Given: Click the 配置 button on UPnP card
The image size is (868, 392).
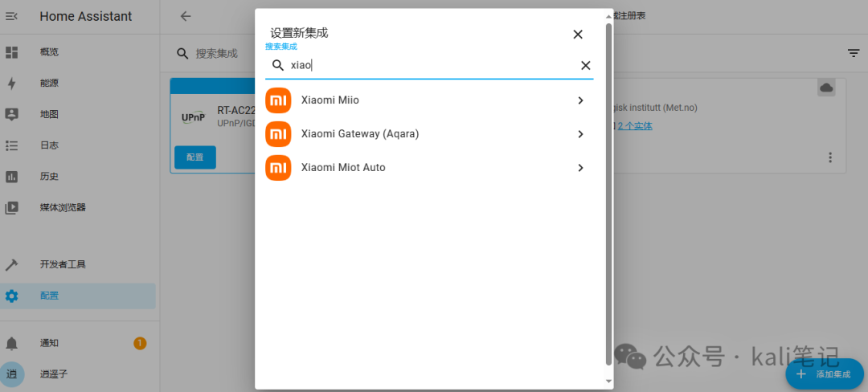Looking at the screenshot, I should click(194, 157).
